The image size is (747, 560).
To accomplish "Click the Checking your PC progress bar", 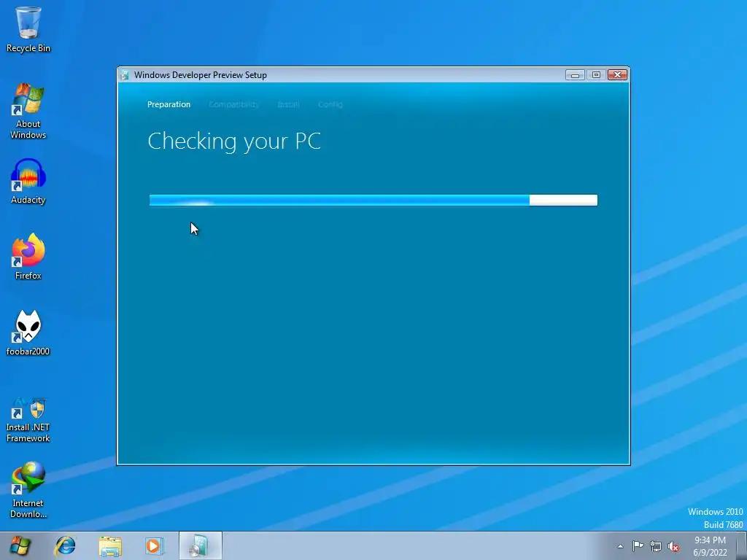I will (x=373, y=200).
